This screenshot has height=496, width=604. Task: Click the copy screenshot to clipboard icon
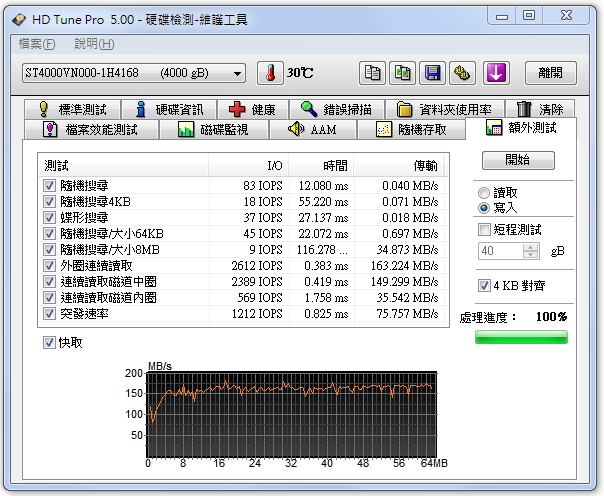point(403,73)
